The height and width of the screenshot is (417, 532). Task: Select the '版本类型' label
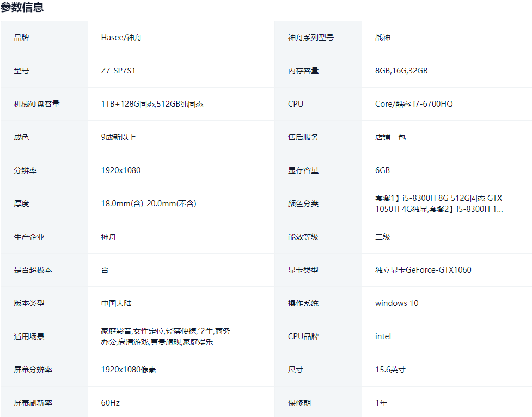(29, 303)
